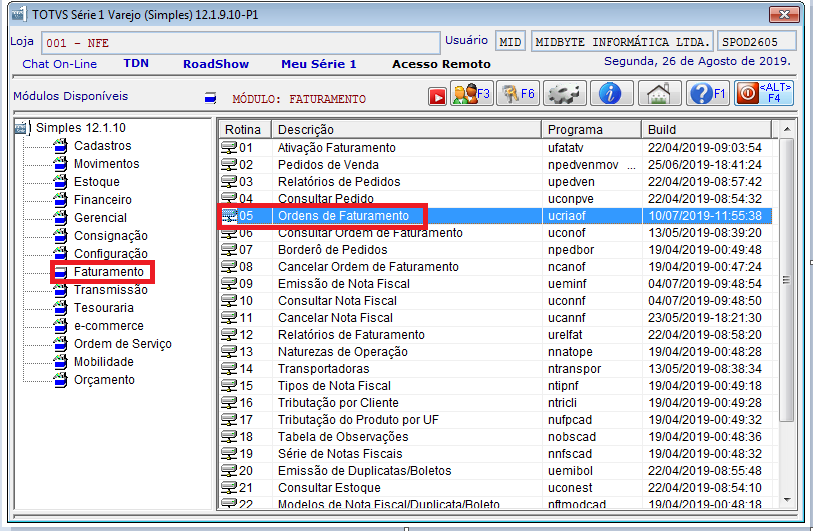Viewport: 813px width, 531px height.
Task: Select the Financeiro module
Action: 103,200
